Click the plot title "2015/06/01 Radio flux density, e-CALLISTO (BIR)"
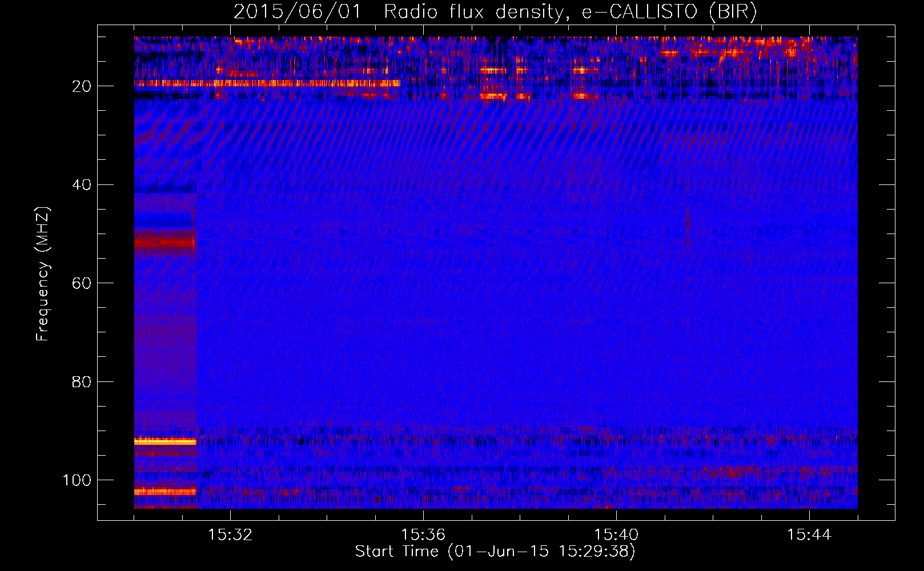924x571 pixels. pos(495,12)
